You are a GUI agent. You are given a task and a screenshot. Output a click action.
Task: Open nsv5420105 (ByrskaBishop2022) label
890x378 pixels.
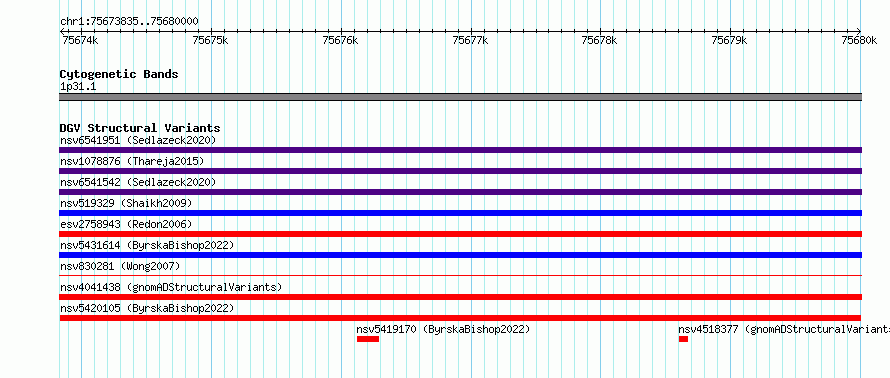147,308
